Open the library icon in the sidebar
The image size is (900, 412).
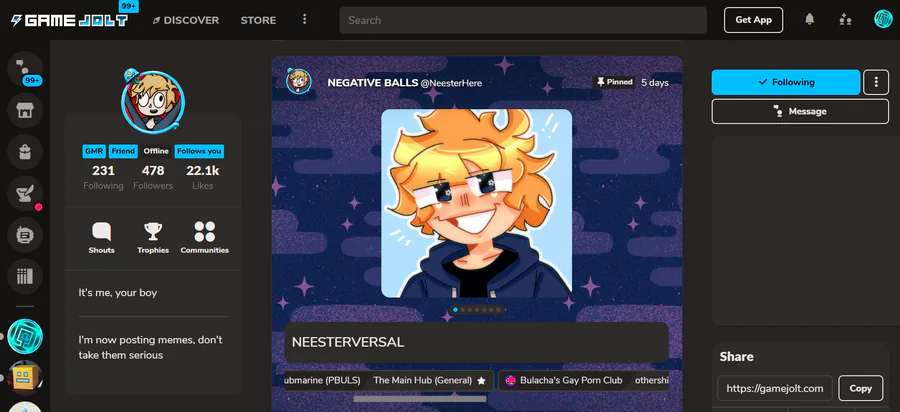[x=25, y=277]
